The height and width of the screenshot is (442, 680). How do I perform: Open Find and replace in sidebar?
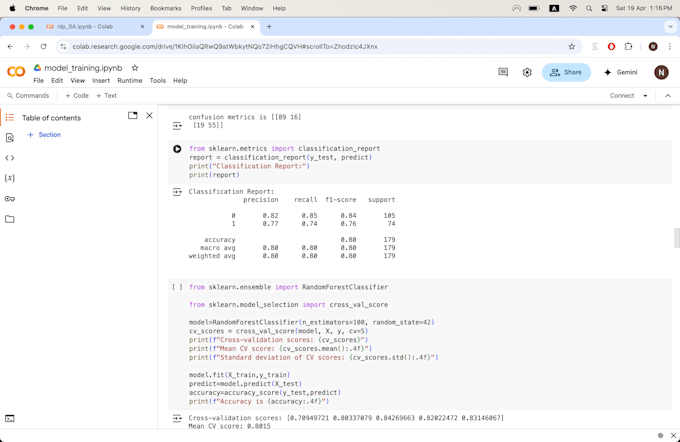tap(10, 138)
